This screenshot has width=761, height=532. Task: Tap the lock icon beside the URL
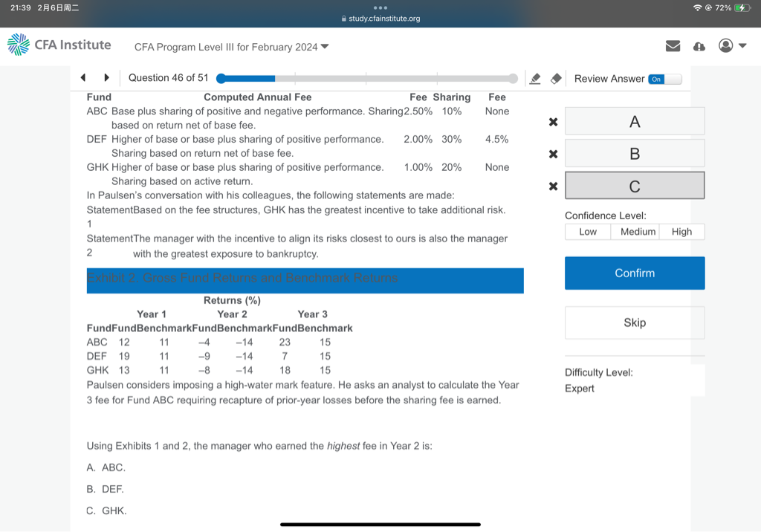pos(343,19)
